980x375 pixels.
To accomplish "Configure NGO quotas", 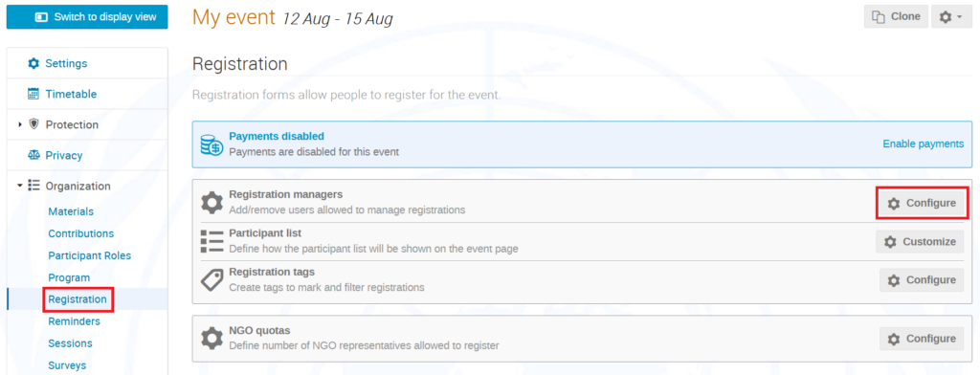I will pyautogui.click(x=922, y=338).
